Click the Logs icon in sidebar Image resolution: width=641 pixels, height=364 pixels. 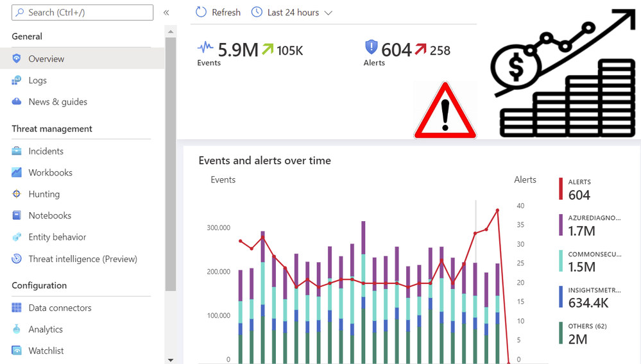pos(16,80)
